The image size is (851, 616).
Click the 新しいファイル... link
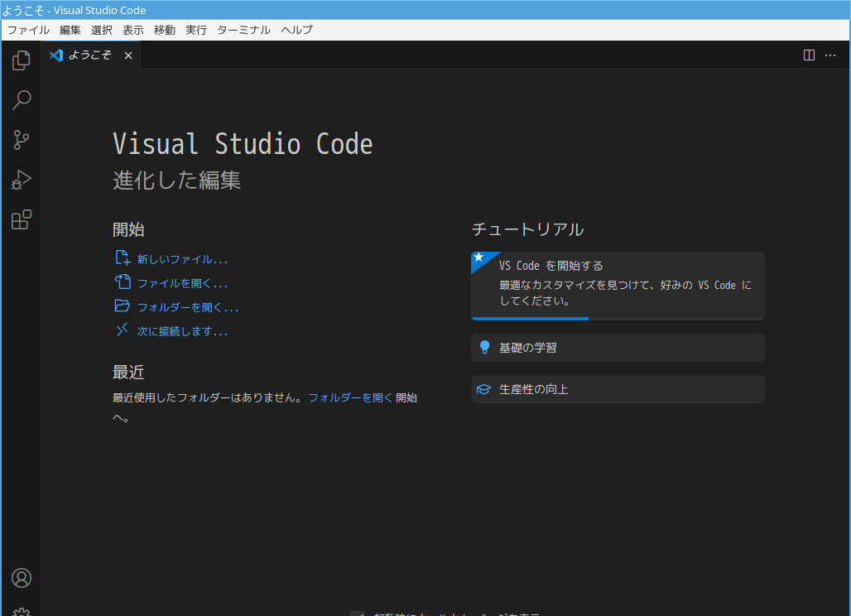tap(182, 259)
